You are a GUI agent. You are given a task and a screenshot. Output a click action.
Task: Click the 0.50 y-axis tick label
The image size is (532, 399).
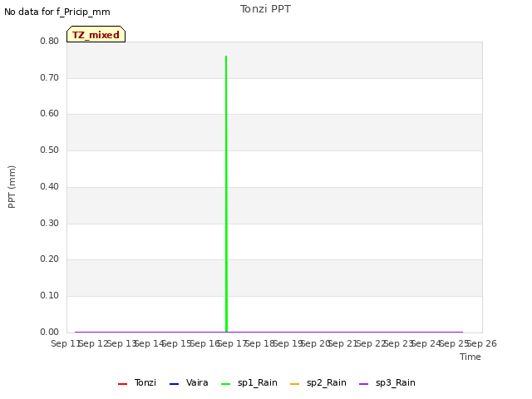[x=50, y=150]
